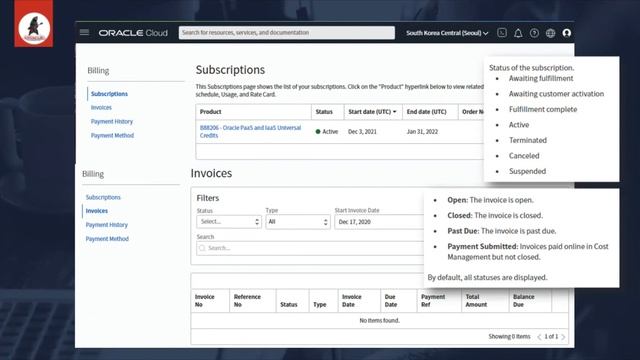Open the hamburger navigation menu
The height and width of the screenshot is (360, 640).
tap(84, 32)
